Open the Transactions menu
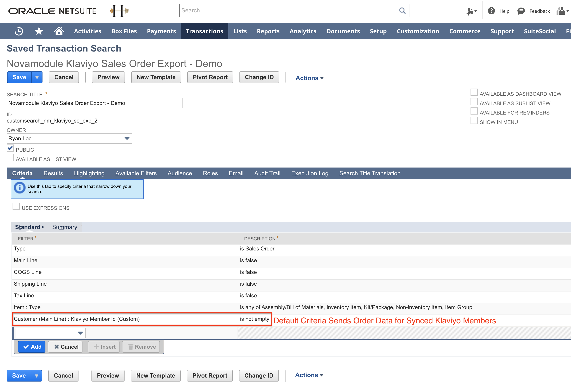 (x=204, y=31)
